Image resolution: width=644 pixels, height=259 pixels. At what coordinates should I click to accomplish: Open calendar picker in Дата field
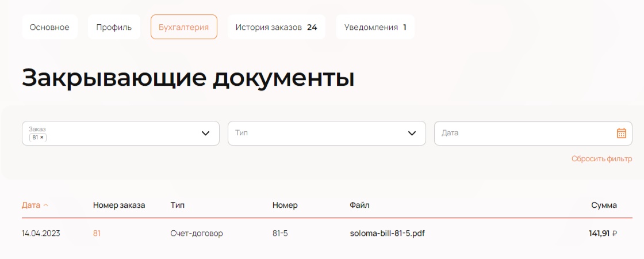[x=621, y=133]
